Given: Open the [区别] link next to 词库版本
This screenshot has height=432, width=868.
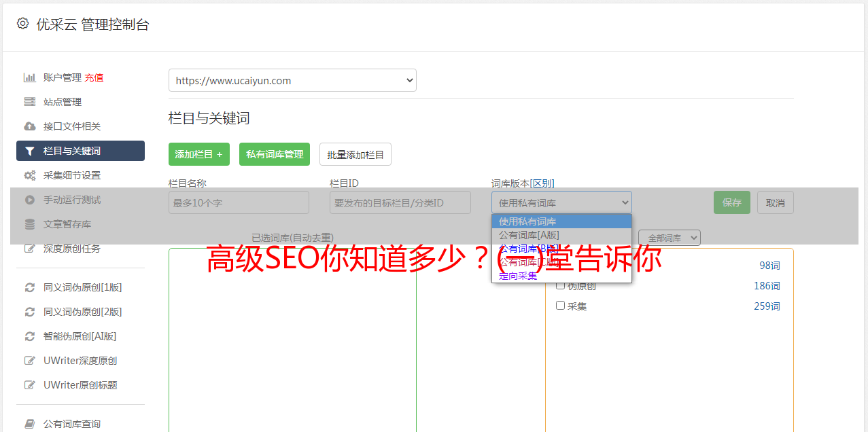Looking at the screenshot, I should click(542, 183).
